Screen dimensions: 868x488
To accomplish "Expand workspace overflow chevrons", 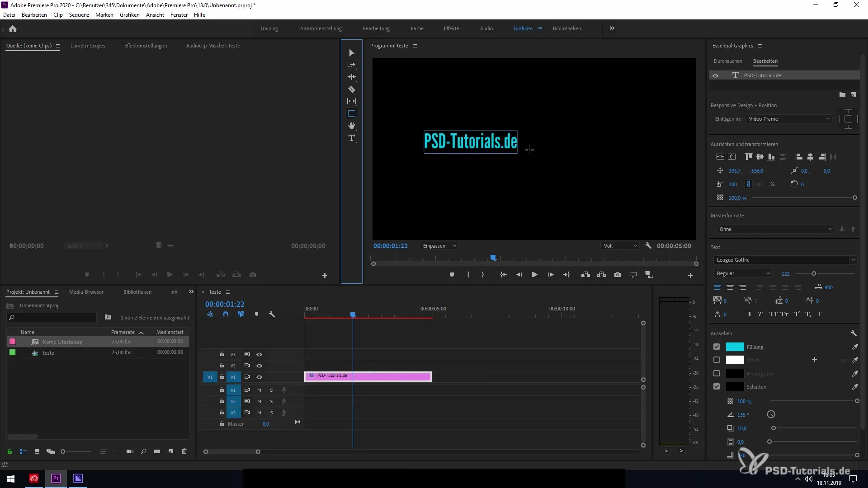I will (612, 28).
